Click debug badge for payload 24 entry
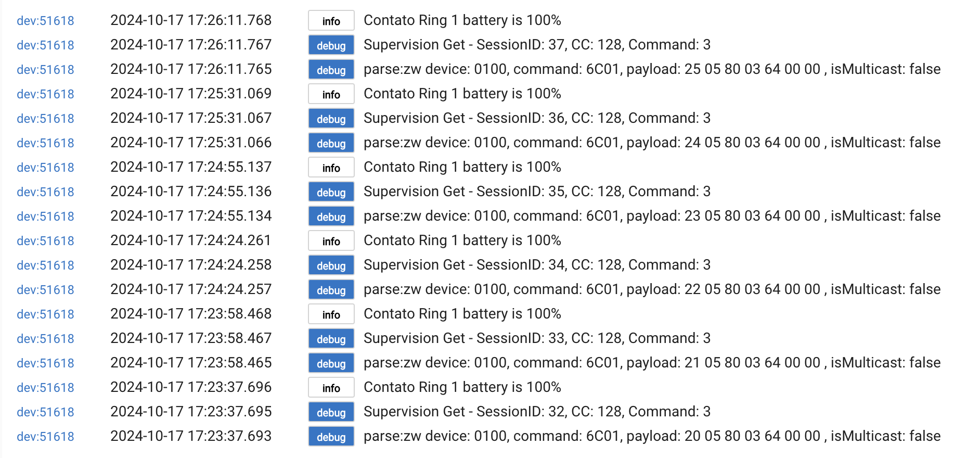980x458 pixels. point(331,143)
